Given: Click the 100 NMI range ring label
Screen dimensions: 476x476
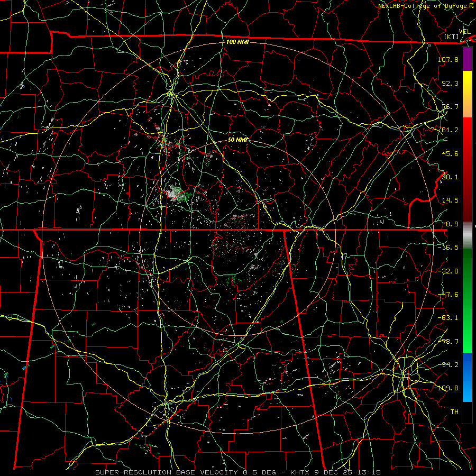Looking at the screenshot, I should click(x=237, y=42).
